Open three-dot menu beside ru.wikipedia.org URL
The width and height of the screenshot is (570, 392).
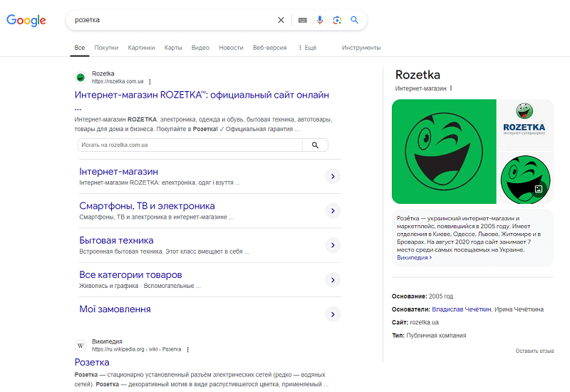point(187,349)
